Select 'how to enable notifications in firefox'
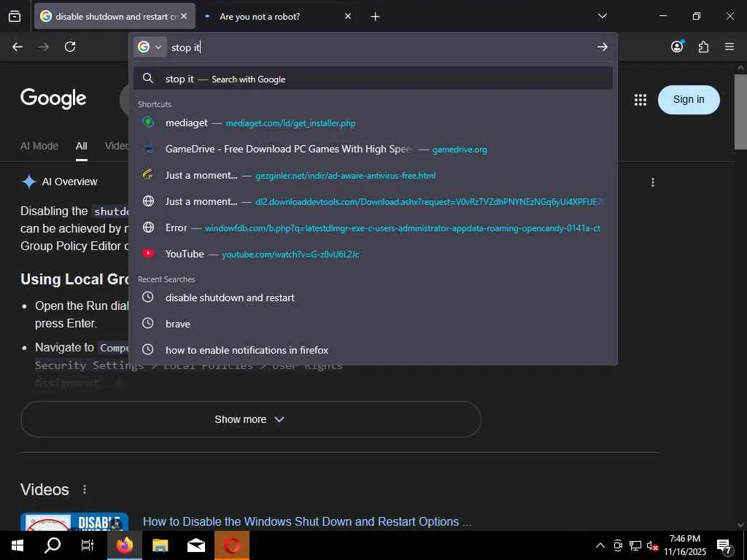The width and height of the screenshot is (747, 560). [373, 350]
